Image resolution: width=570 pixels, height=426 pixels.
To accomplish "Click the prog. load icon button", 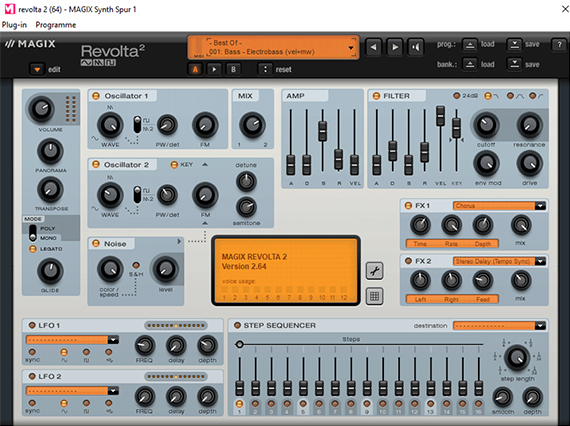I will click(x=470, y=44).
